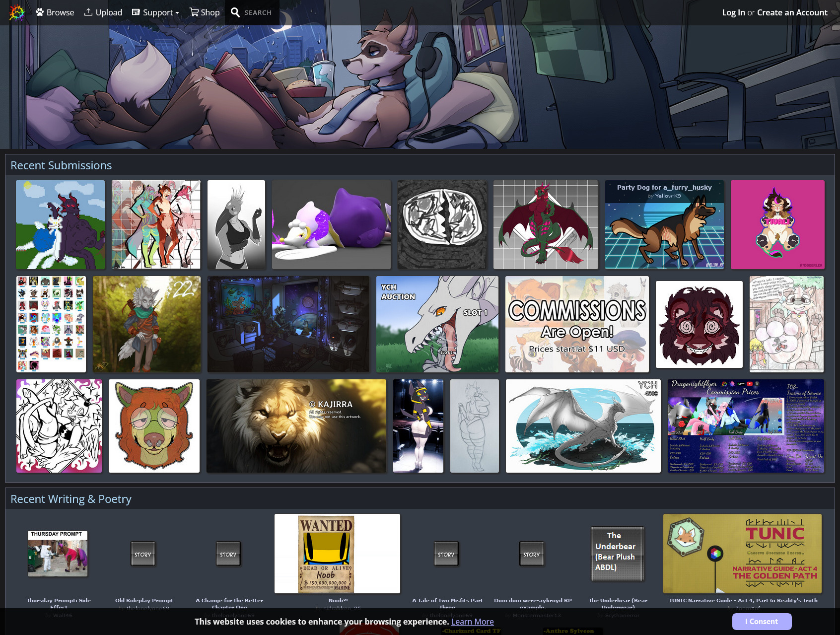Image resolution: width=840 pixels, height=635 pixels.
Task: Click the Recent Writing & Poetry heading
Action: pos(71,499)
